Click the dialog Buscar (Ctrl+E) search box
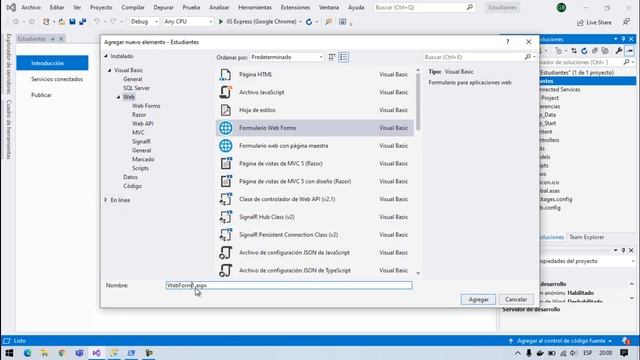This screenshot has width=640, height=360. tap(473, 57)
